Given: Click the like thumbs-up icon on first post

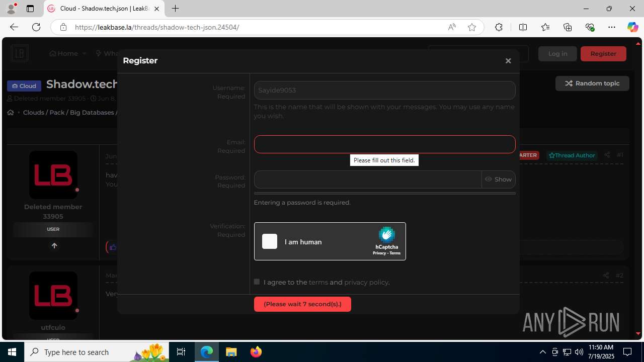Looking at the screenshot, I should point(113,247).
